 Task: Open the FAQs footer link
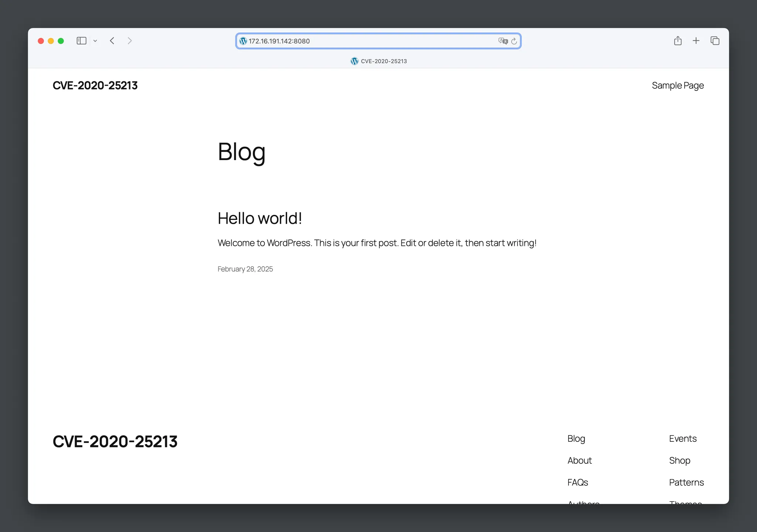[577, 482]
